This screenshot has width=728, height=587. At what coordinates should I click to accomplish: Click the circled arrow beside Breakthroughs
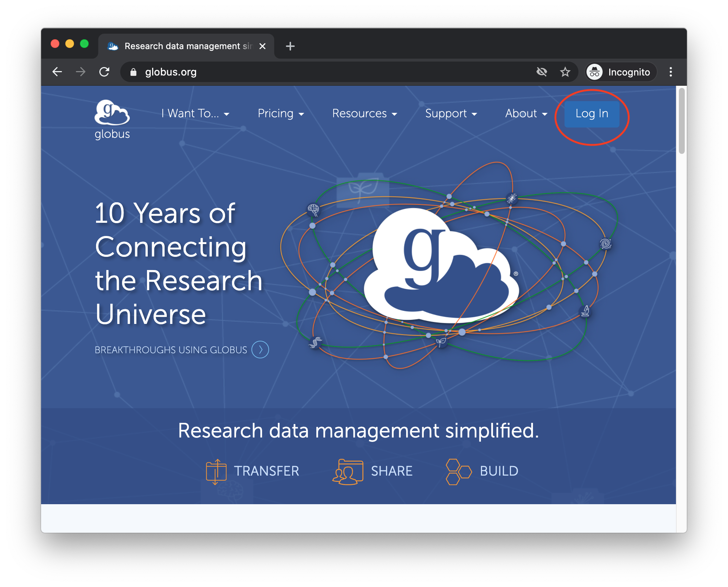point(260,350)
